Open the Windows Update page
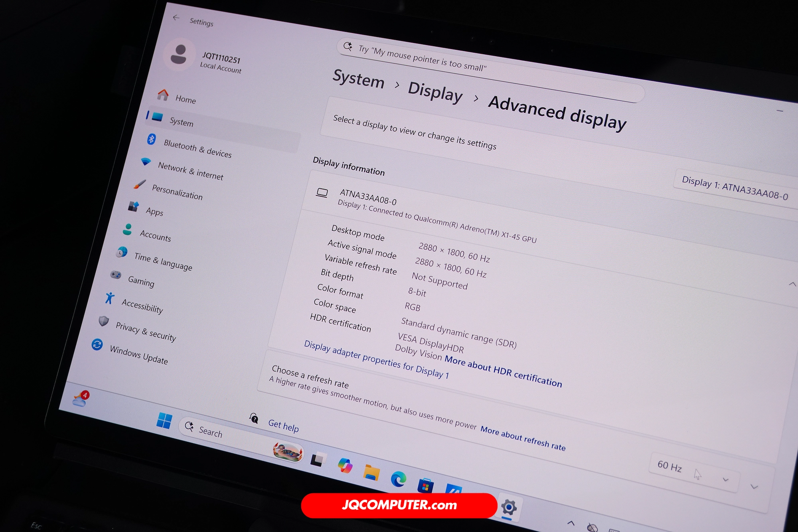The image size is (798, 532). [x=138, y=355]
